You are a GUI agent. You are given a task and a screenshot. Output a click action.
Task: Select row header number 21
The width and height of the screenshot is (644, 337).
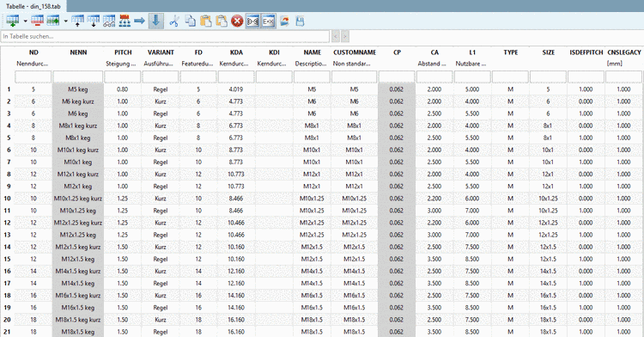(8, 332)
